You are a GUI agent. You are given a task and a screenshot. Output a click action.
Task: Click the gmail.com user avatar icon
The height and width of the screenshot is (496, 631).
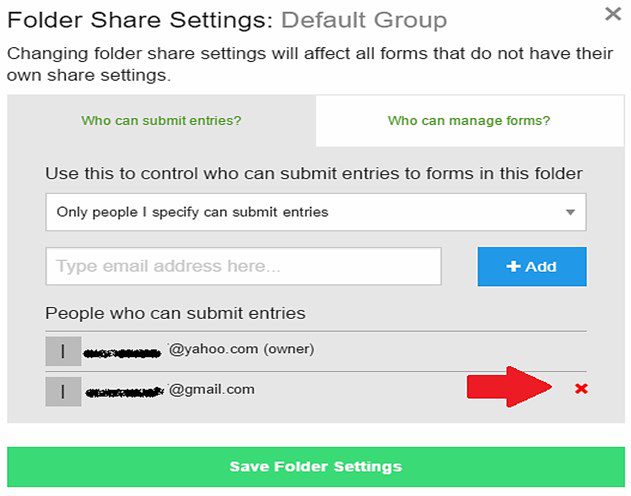63,391
